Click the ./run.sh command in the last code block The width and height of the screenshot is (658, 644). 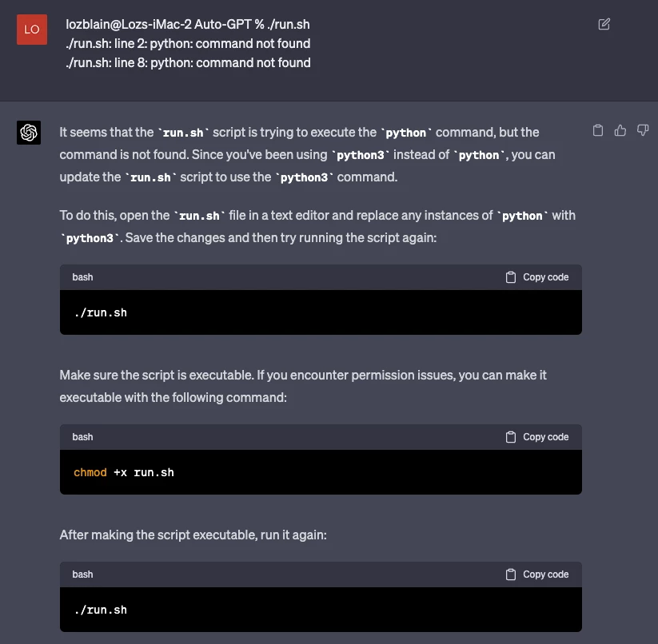point(100,610)
